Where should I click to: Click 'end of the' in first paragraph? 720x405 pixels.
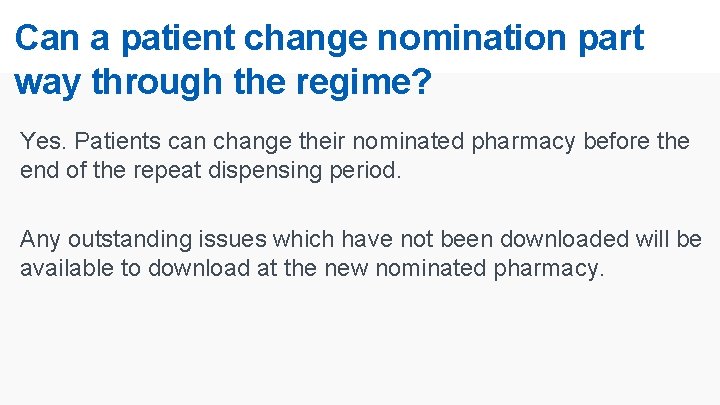pos(73,170)
